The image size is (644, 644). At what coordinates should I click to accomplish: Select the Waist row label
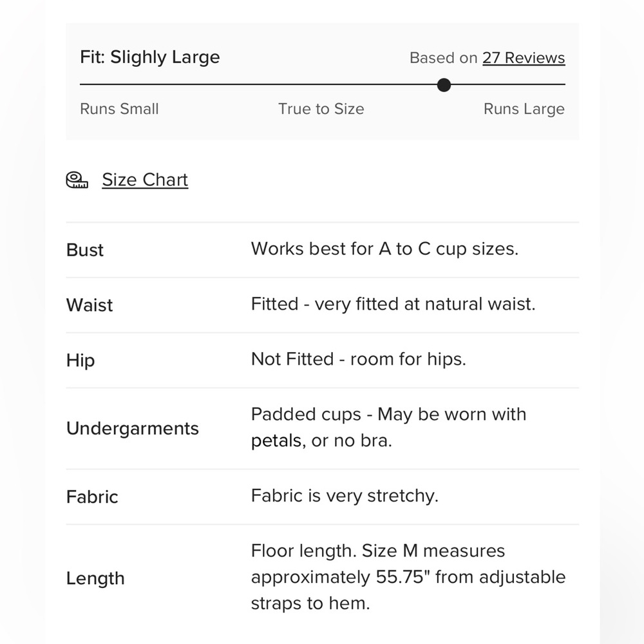pyautogui.click(x=90, y=305)
